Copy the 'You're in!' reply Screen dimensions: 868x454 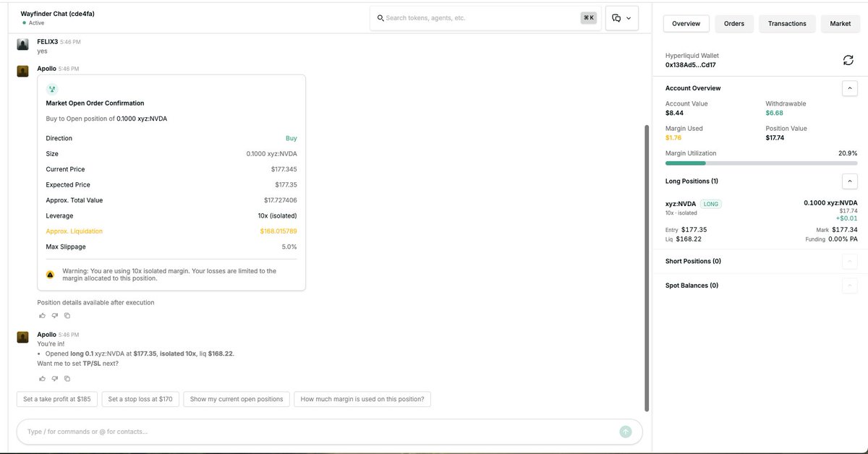coord(67,378)
